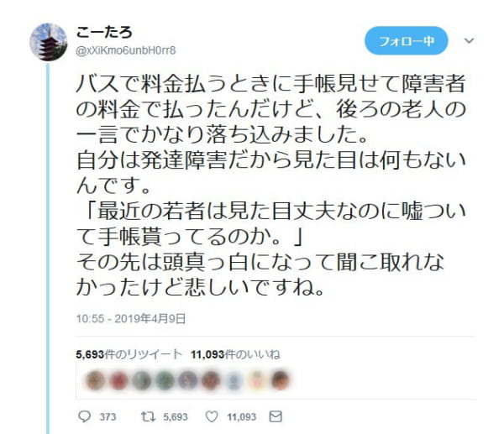
Task: Click the envelope direct message icon
Action: tap(276, 416)
